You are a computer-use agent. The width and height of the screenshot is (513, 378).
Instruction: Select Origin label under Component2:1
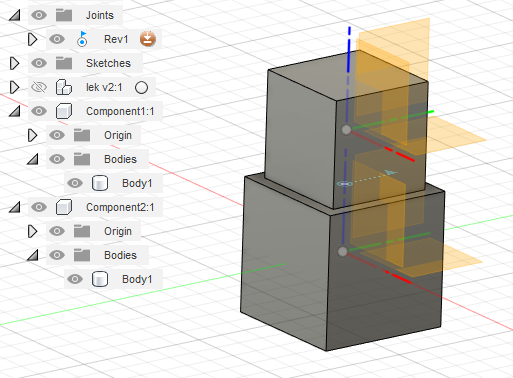[118, 232]
